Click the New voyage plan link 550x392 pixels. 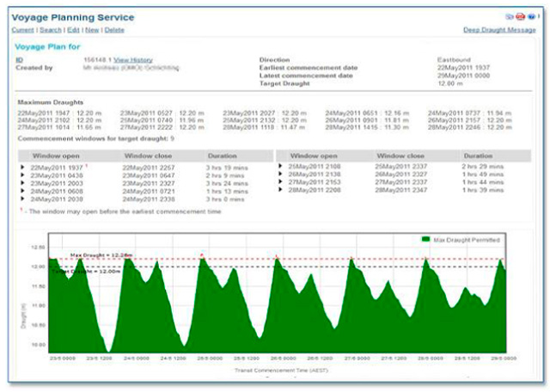tap(93, 30)
